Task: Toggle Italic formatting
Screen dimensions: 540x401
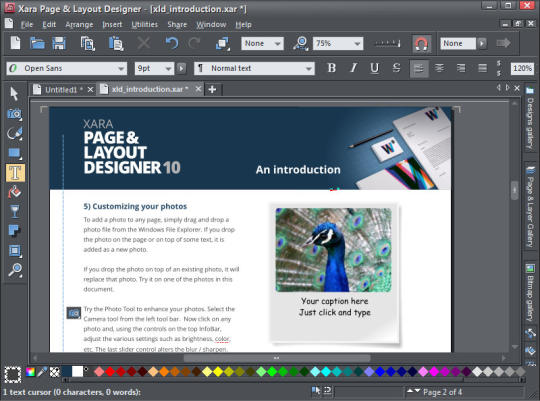Action: pyautogui.click(x=353, y=68)
